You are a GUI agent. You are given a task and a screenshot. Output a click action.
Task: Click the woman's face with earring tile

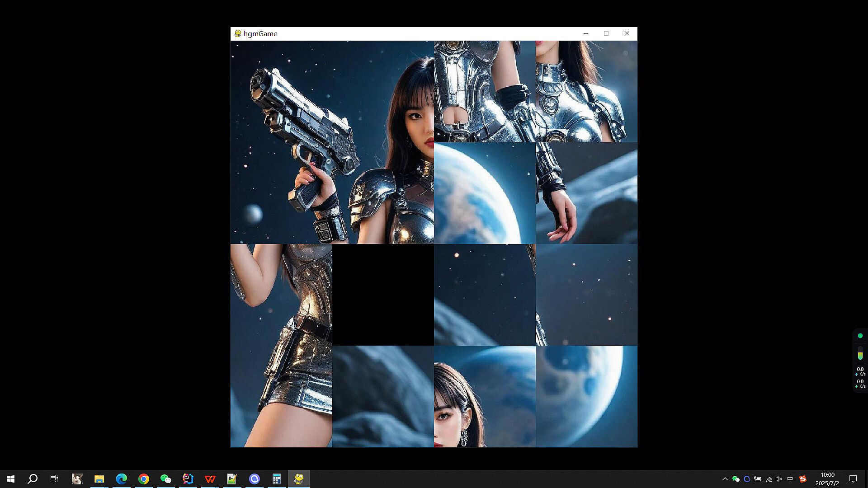(485, 396)
